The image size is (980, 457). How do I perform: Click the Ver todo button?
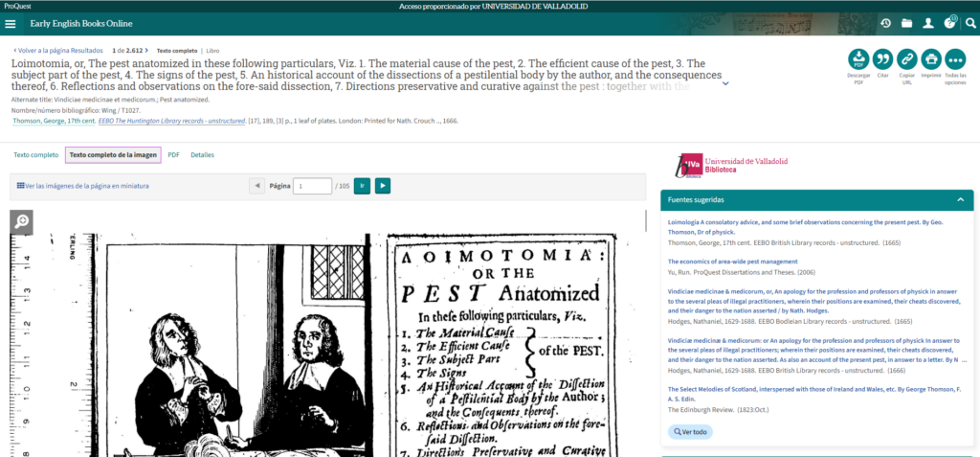tap(689, 432)
